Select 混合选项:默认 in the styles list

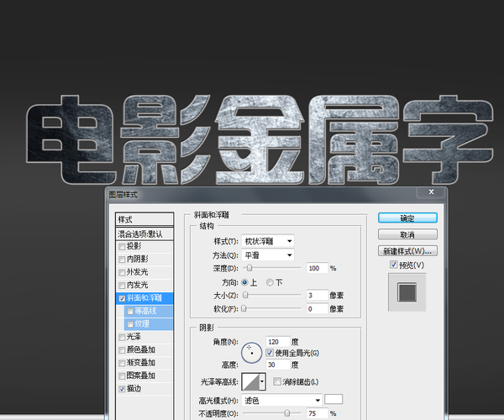pos(144,234)
